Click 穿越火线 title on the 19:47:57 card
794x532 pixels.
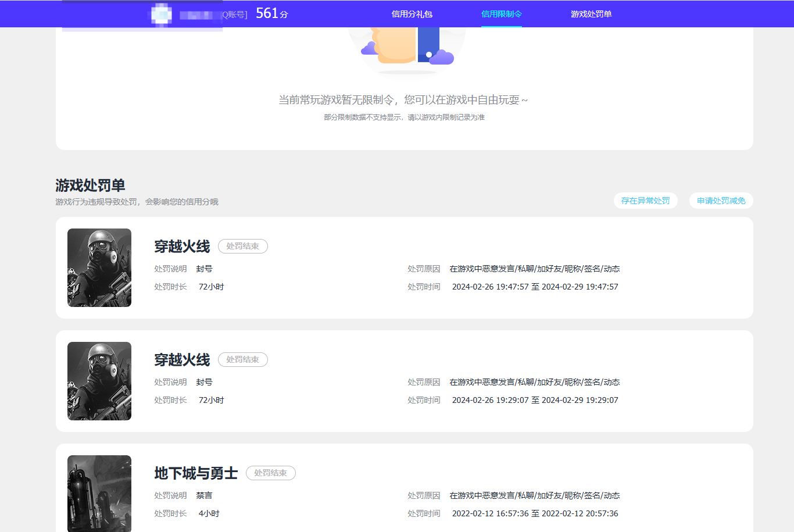pos(182,247)
